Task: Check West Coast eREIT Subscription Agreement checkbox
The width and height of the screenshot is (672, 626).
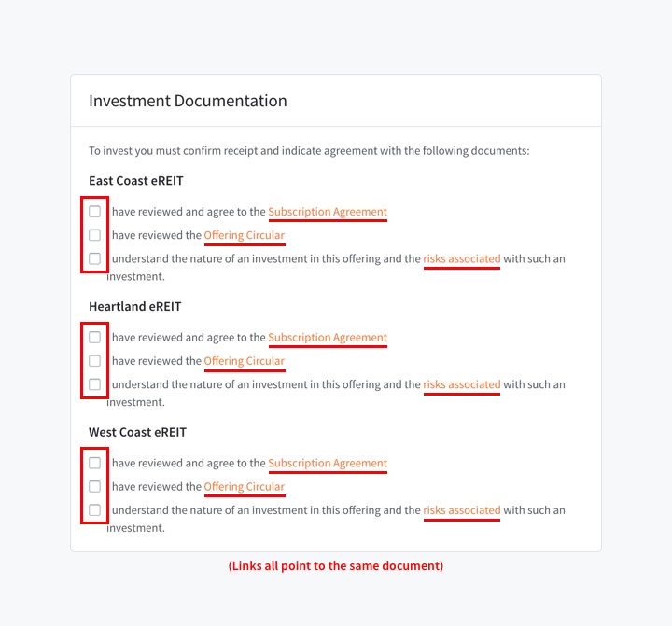Action: tap(95, 463)
